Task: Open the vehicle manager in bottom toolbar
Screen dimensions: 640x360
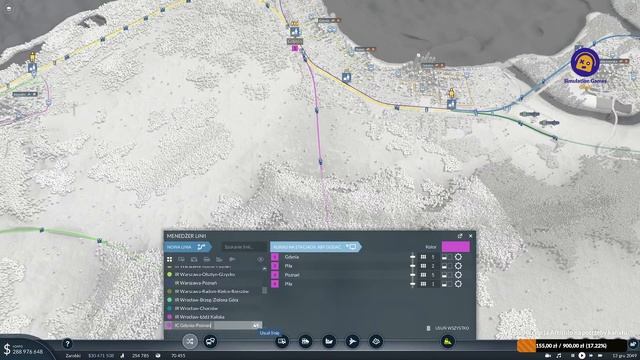Action: [210, 341]
